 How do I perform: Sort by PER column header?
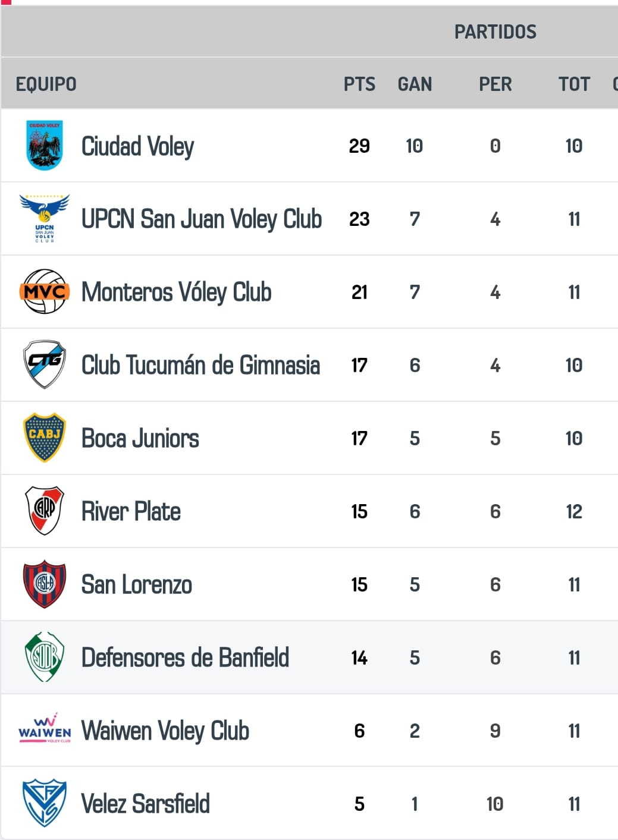[495, 84]
